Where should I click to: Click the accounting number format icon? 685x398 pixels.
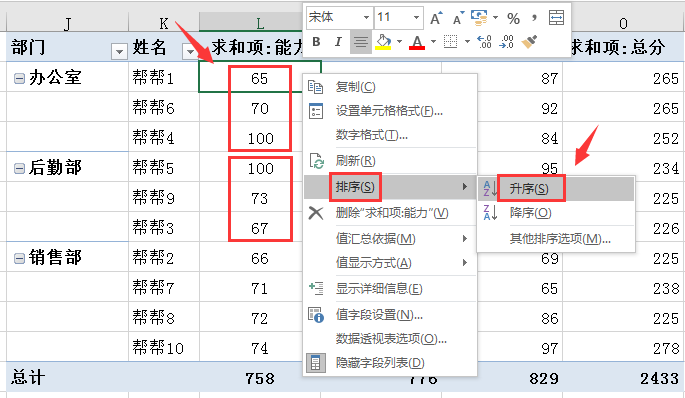pos(479,18)
